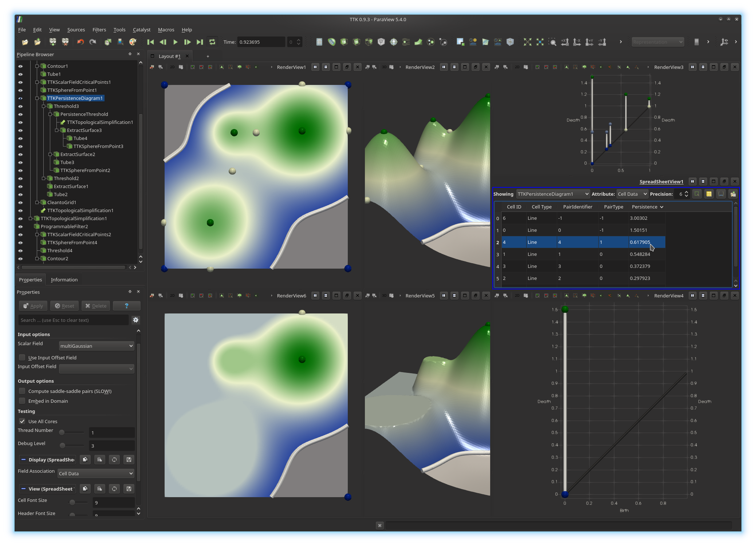
Task: Open the Scalar Field multiGaussian dropdown
Action: (x=97, y=346)
